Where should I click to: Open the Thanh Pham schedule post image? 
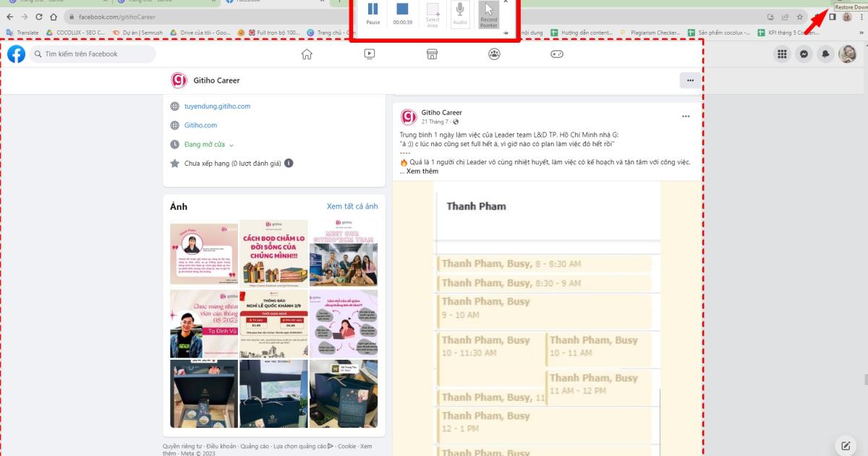click(x=546, y=318)
